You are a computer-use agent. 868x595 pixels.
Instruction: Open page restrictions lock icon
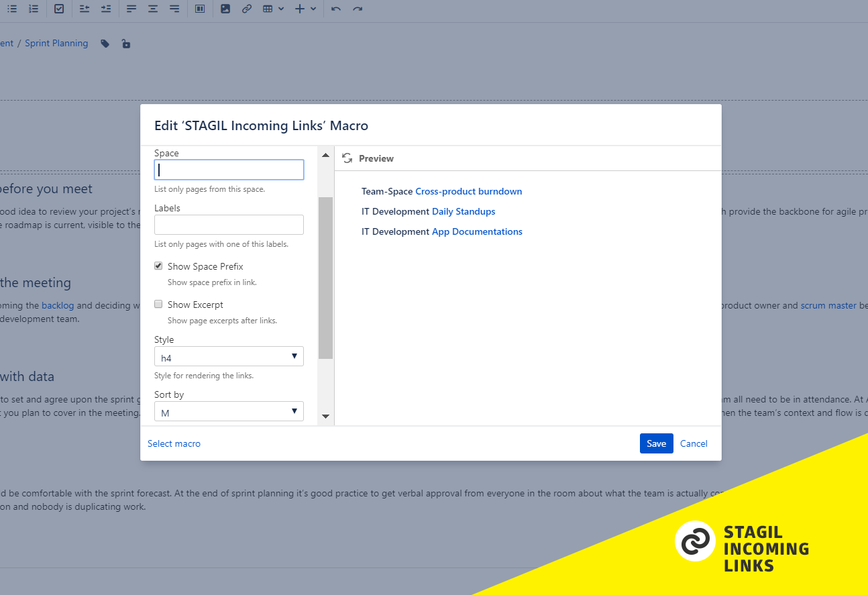coord(126,44)
